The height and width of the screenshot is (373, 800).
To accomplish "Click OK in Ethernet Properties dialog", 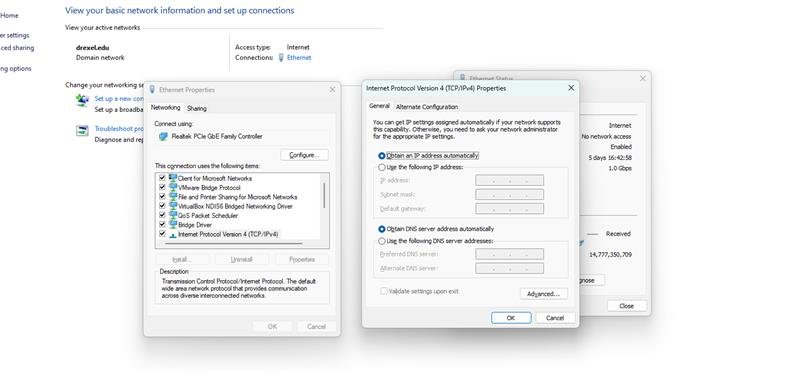I will (x=272, y=327).
